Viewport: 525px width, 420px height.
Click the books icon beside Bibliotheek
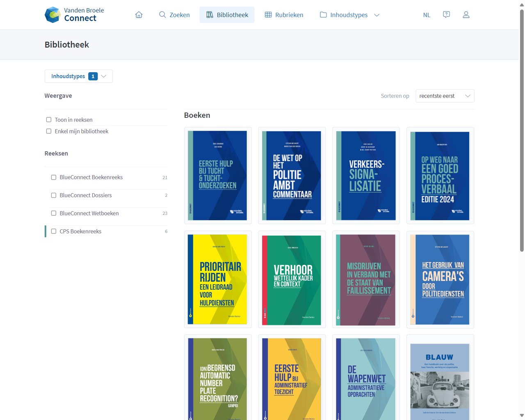point(210,15)
